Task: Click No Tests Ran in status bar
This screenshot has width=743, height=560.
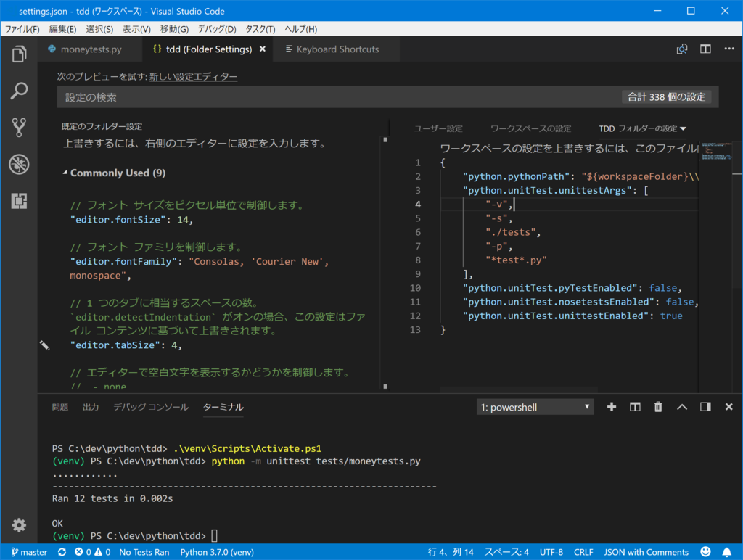Action: (x=144, y=553)
